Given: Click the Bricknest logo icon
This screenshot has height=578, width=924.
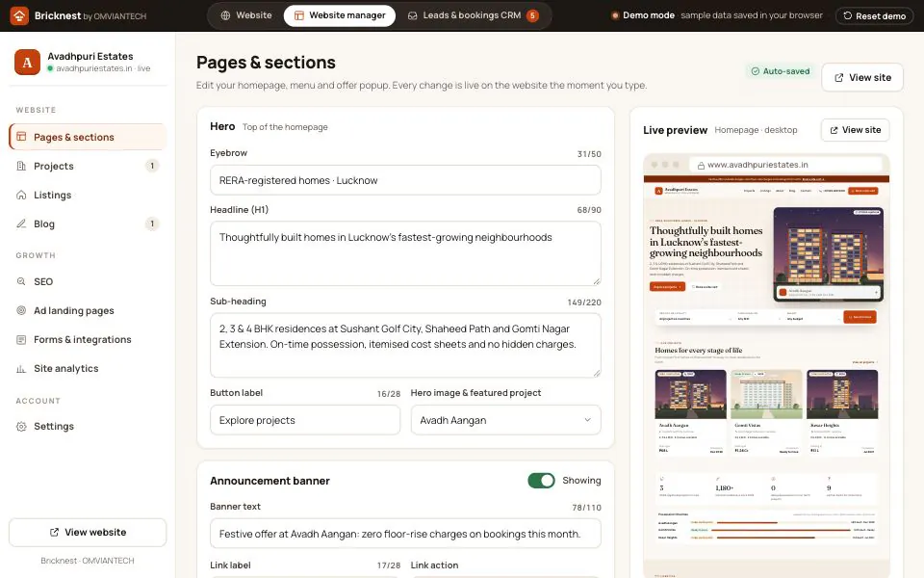Looking at the screenshot, I should [19, 16].
